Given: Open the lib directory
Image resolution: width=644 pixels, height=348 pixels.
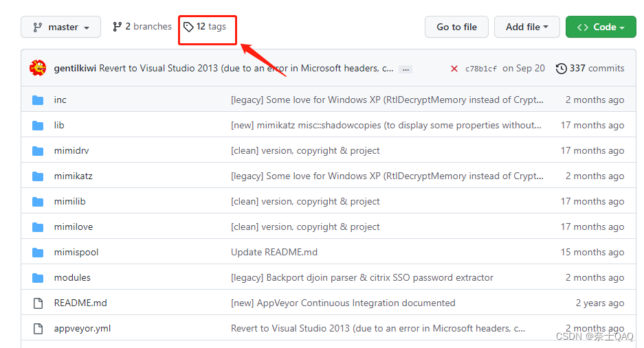Looking at the screenshot, I should click(59, 125).
